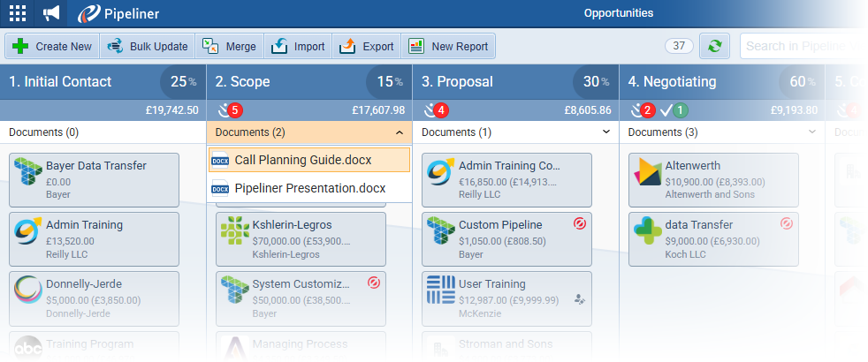This screenshot has height=362, width=868.
Task: Click the McKenzie logo on User Training card
Action: click(x=441, y=290)
